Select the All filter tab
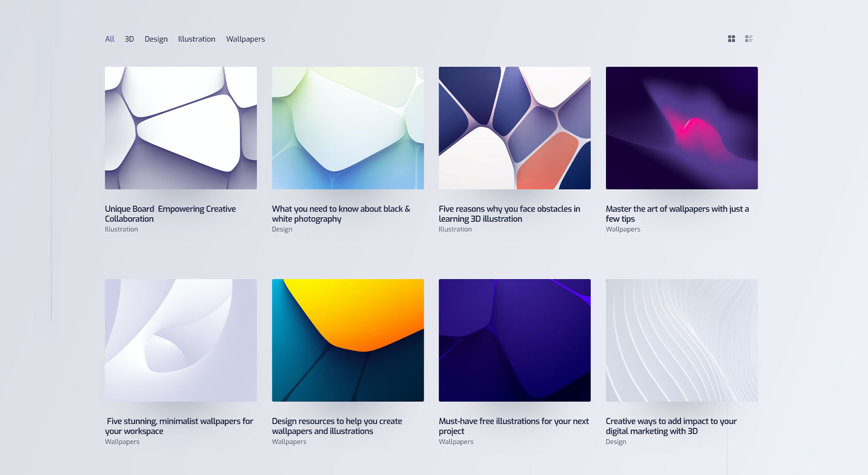Viewport: 868px width, 475px height. (110, 39)
